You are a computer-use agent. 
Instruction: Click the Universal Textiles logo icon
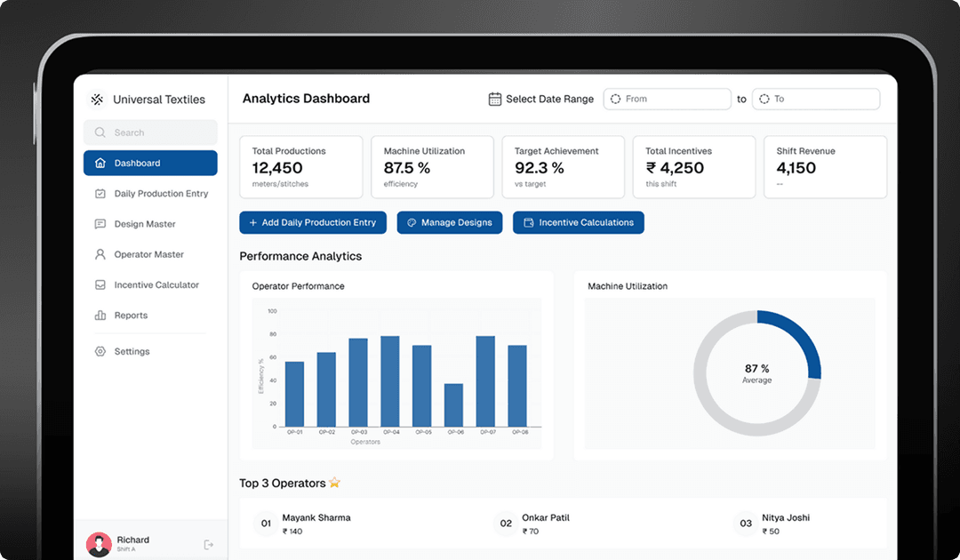(x=97, y=100)
